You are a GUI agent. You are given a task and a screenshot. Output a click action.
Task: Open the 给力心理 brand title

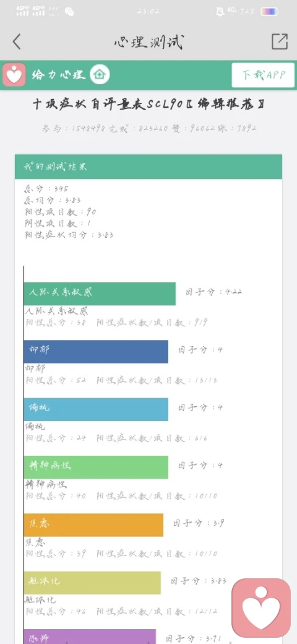pos(59,75)
